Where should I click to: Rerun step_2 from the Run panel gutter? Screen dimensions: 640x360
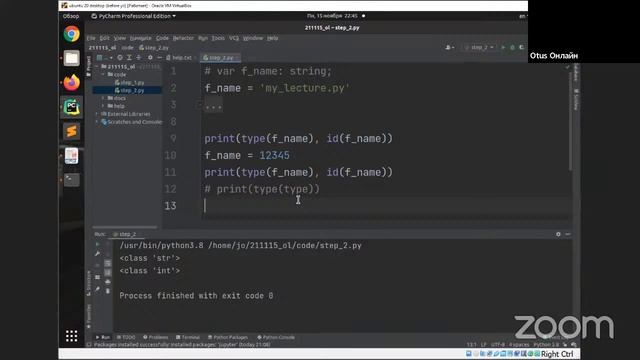click(x=97, y=244)
